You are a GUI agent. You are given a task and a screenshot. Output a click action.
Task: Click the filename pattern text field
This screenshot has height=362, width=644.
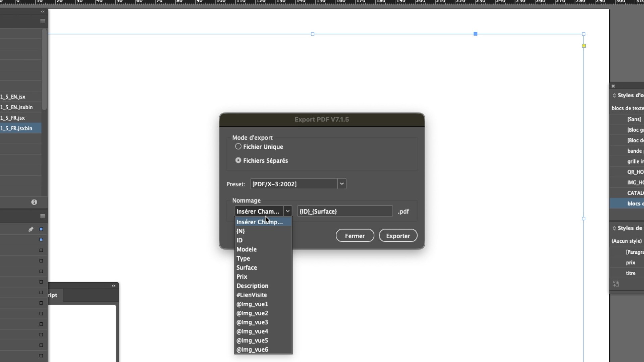coord(345,211)
